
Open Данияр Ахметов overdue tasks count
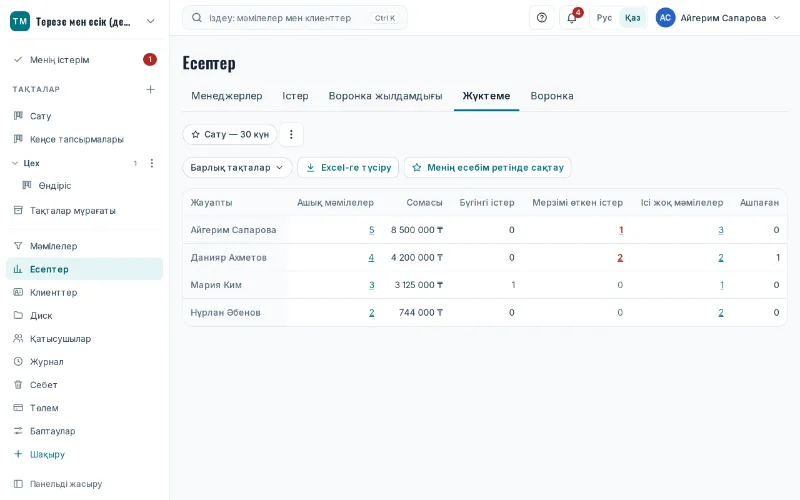click(x=620, y=258)
